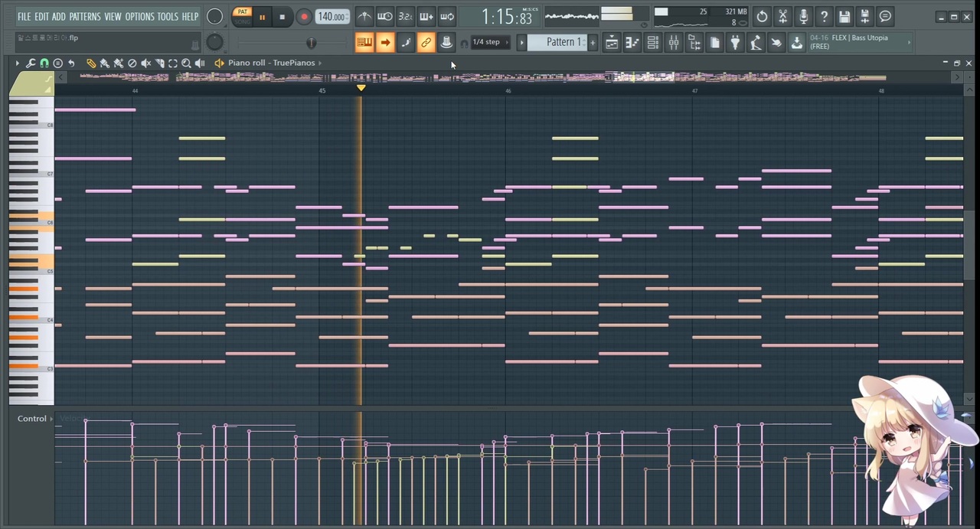This screenshot has height=529, width=980.
Task: Open the PATTERNS menu
Action: tap(84, 16)
